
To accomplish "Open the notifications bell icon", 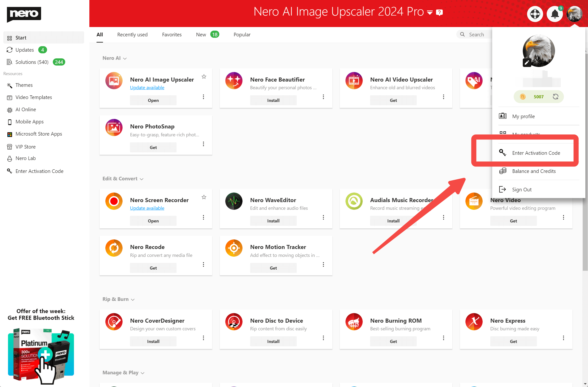I will coord(555,14).
